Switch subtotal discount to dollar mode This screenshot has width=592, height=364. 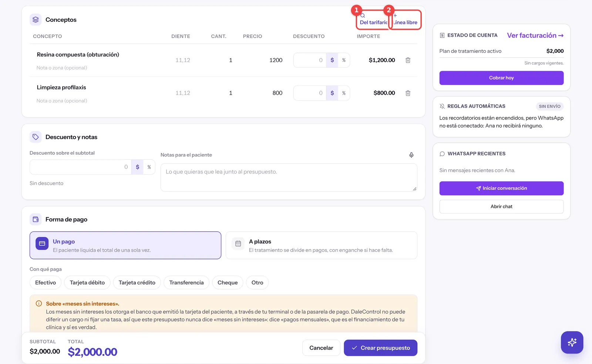137,167
